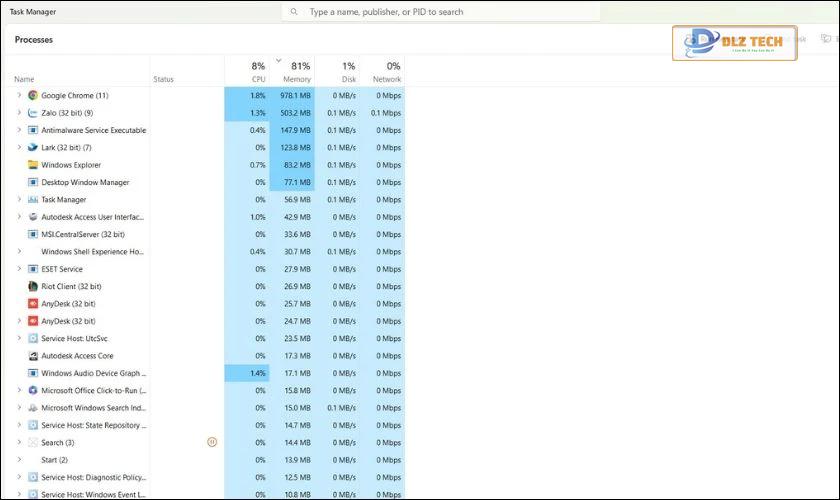Image resolution: width=840 pixels, height=500 pixels.
Task: Expand the Lark (32 bit) (7) group
Action: pos(19,147)
